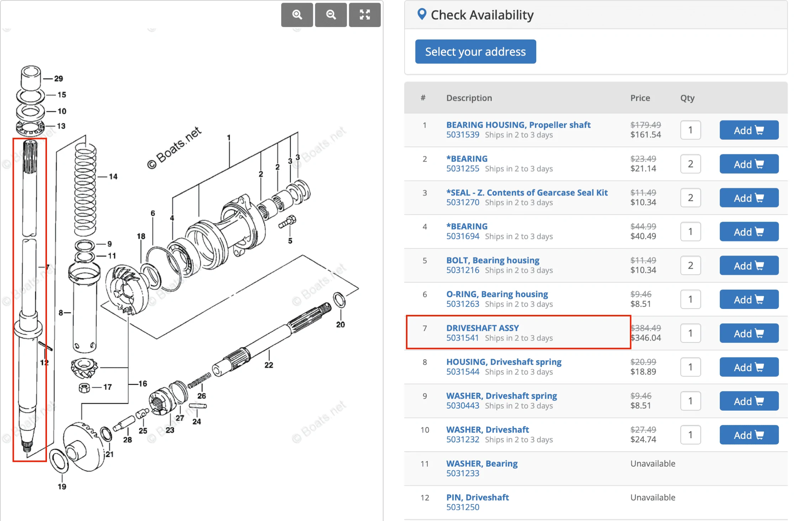Edit quantity field for *BEARING 5031255
This screenshot has height=521, width=812.
[690, 164]
